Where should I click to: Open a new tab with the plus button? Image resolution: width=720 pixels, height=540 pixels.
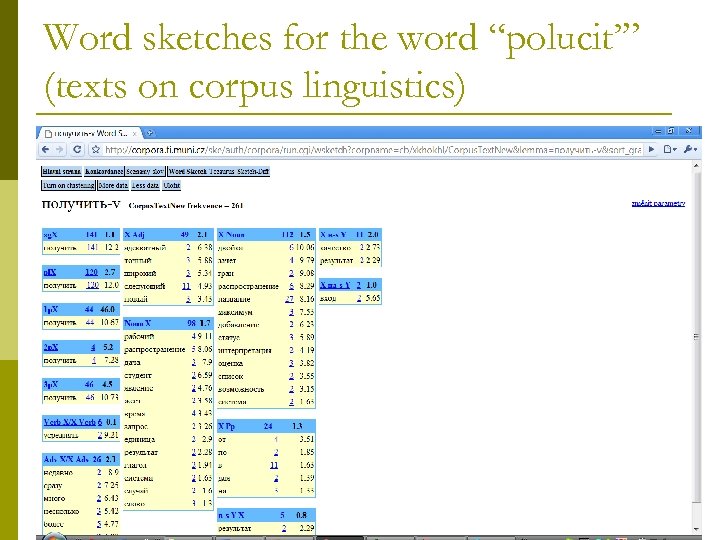(149, 133)
